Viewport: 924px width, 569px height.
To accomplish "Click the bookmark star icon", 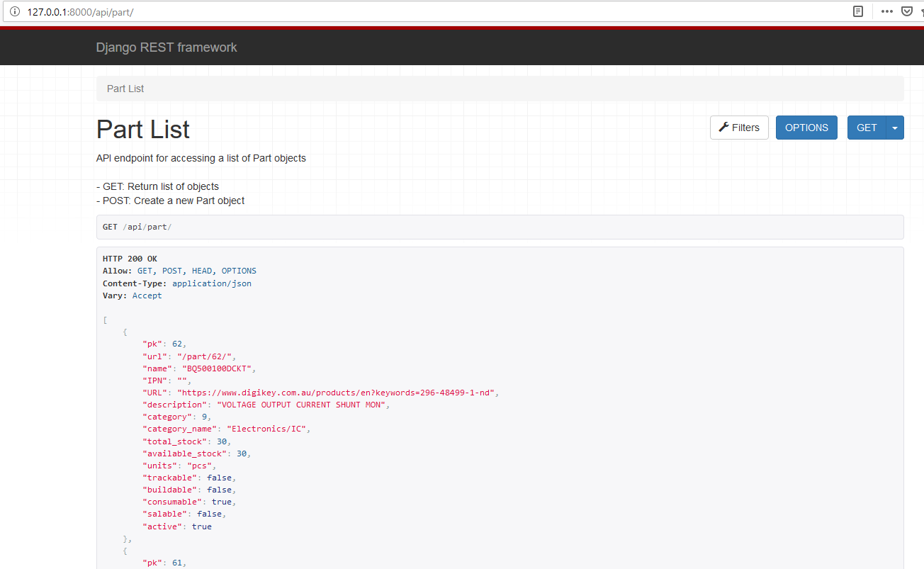I will pos(920,11).
